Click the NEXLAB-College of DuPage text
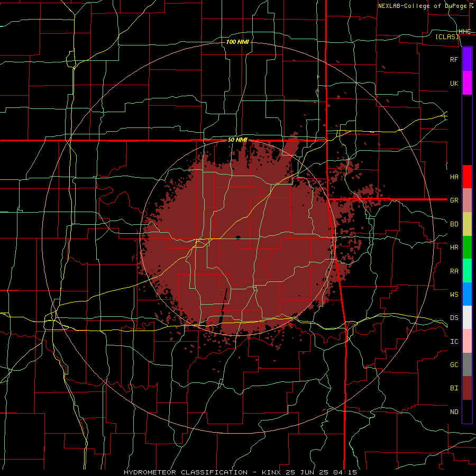The width and height of the screenshot is (476, 476). [423, 6]
